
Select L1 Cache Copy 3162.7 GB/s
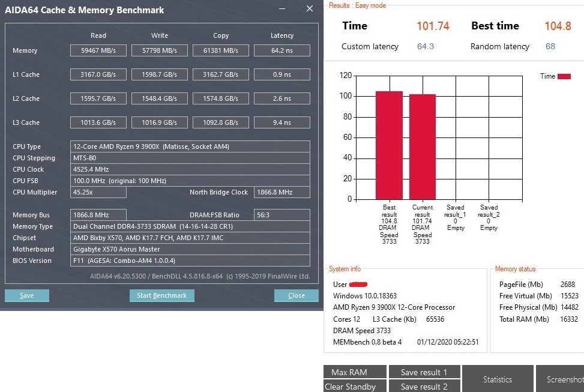coord(220,74)
